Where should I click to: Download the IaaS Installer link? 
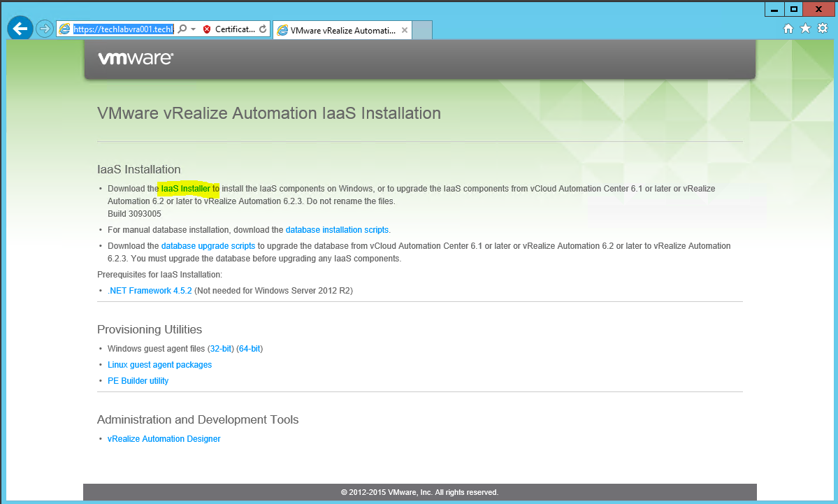point(185,189)
